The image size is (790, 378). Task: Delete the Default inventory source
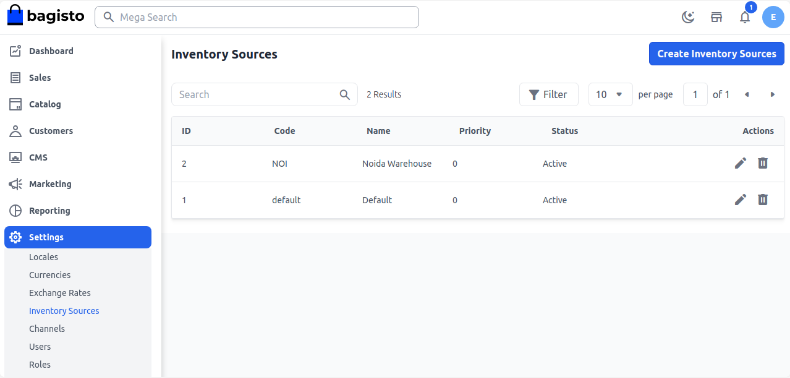click(763, 200)
